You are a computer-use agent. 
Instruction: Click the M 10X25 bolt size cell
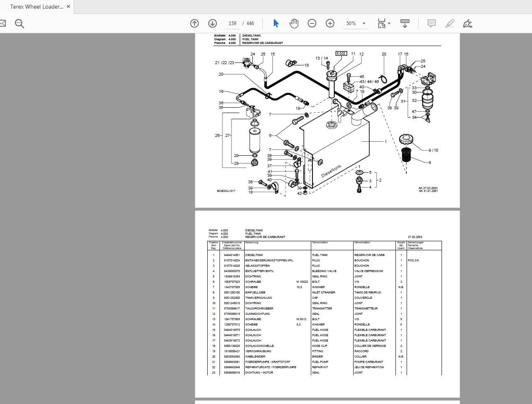pos(302,282)
